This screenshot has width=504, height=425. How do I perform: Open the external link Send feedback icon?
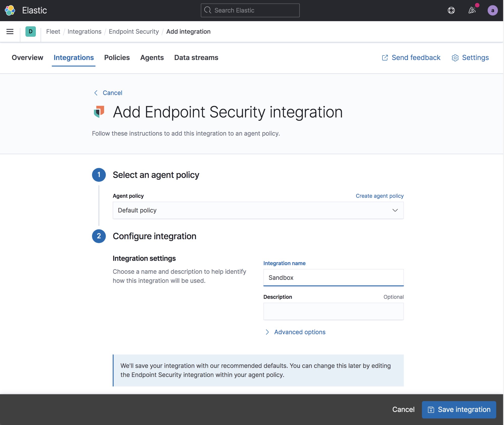[x=385, y=58]
